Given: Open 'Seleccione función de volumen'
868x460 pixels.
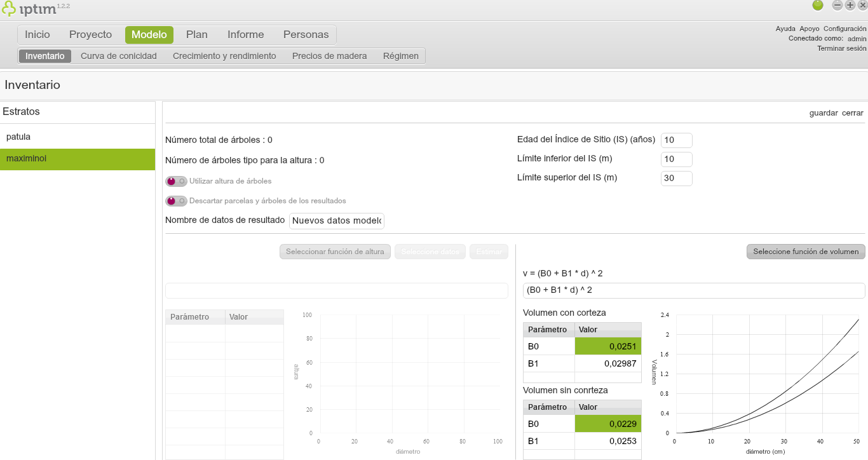Looking at the screenshot, I should click(805, 251).
